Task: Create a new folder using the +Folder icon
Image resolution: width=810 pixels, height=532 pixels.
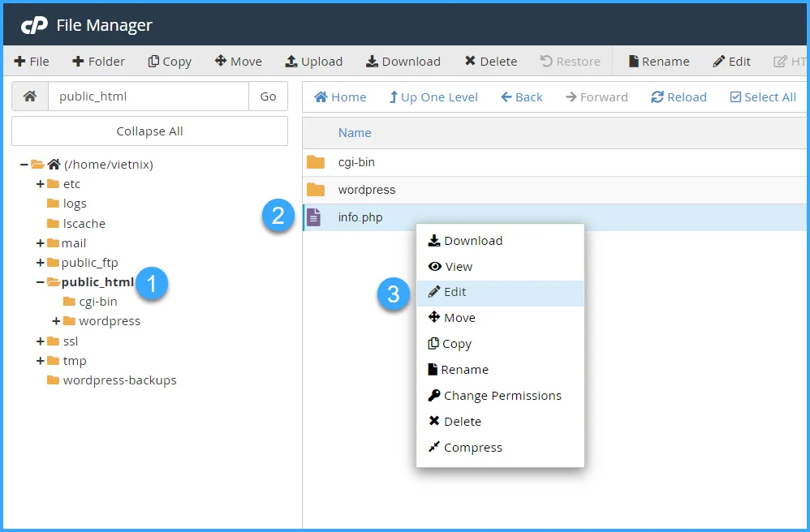Action: (97, 61)
